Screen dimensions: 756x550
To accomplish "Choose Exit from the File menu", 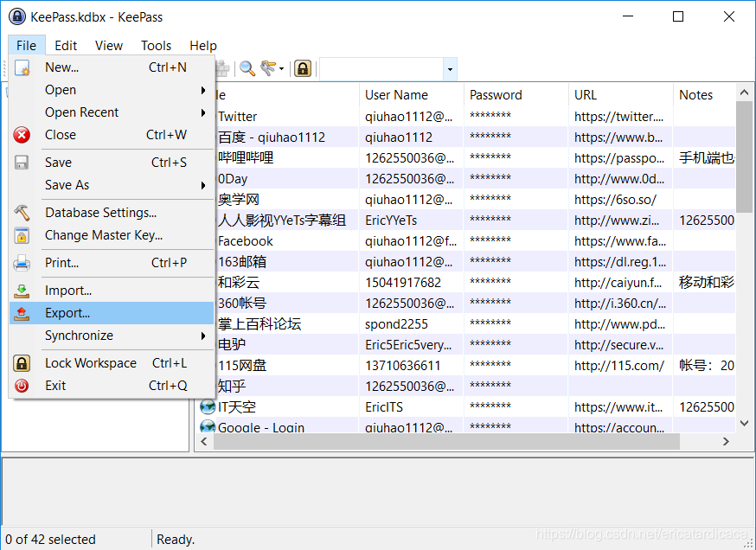I will [x=112, y=386].
